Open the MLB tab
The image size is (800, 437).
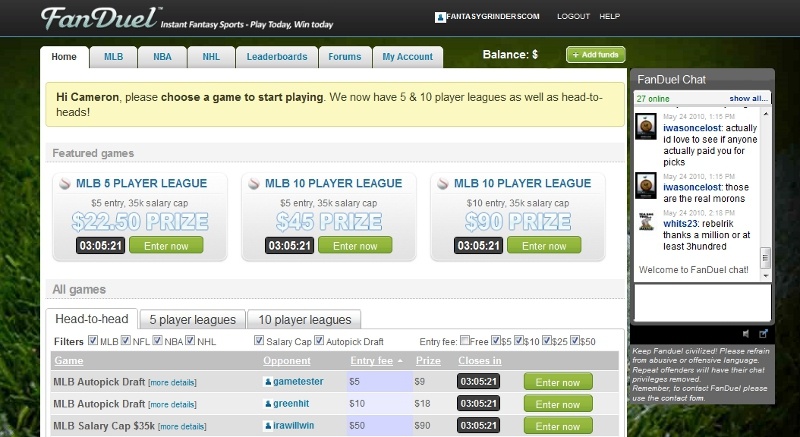(x=113, y=57)
